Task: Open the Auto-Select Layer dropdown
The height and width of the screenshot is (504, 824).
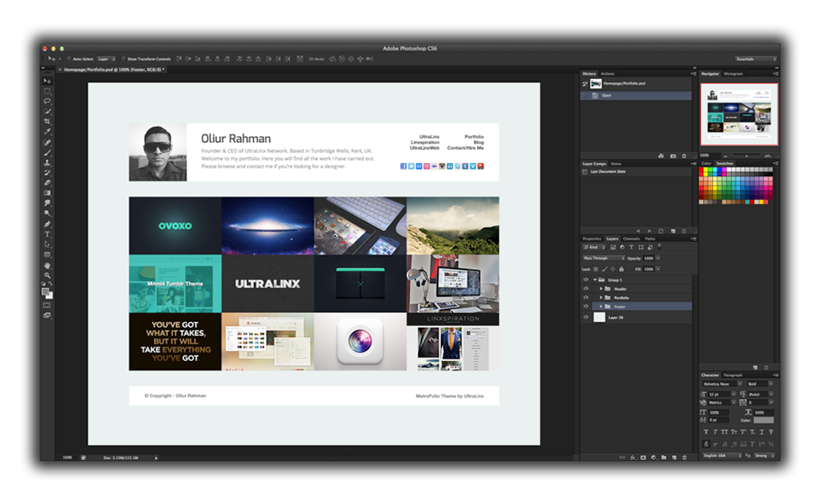Action: (x=107, y=59)
